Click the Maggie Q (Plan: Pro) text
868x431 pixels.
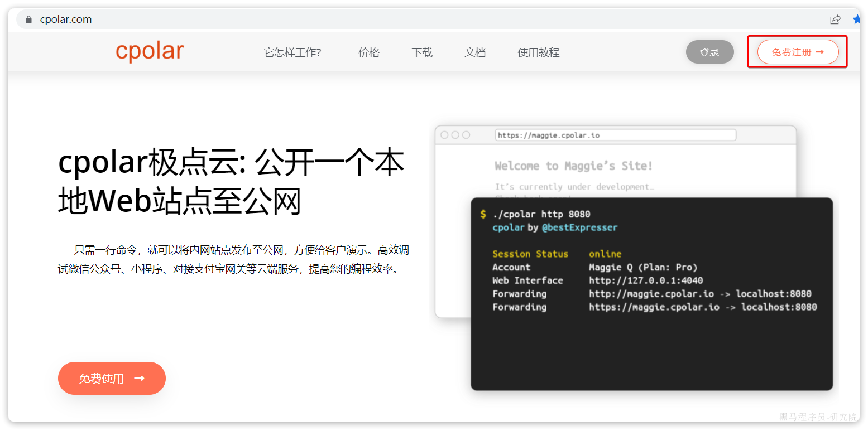pos(643,267)
